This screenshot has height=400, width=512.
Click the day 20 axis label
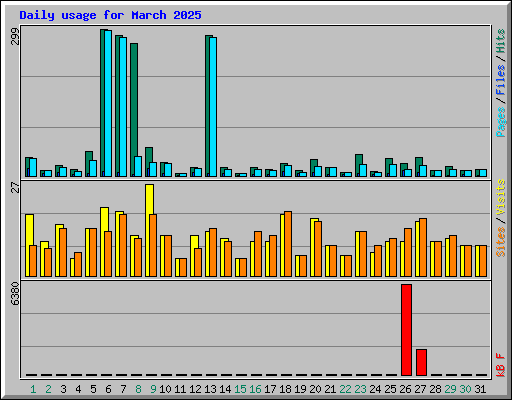point(315,389)
